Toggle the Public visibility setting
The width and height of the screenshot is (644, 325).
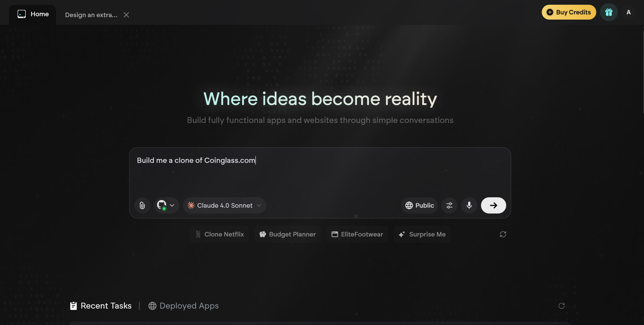[x=419, y=206]
